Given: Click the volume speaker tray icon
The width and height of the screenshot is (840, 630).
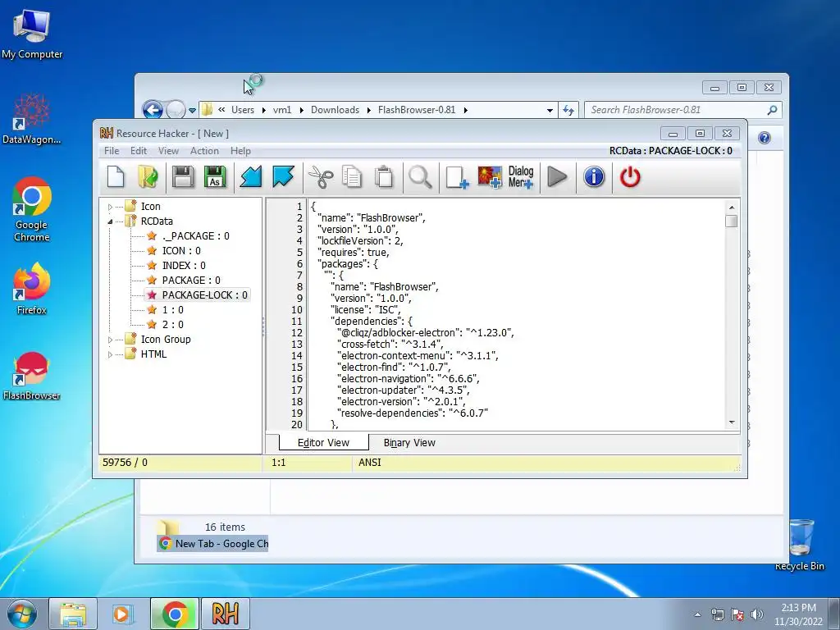Looking at the screenshot, I should [x=757, y=614].
